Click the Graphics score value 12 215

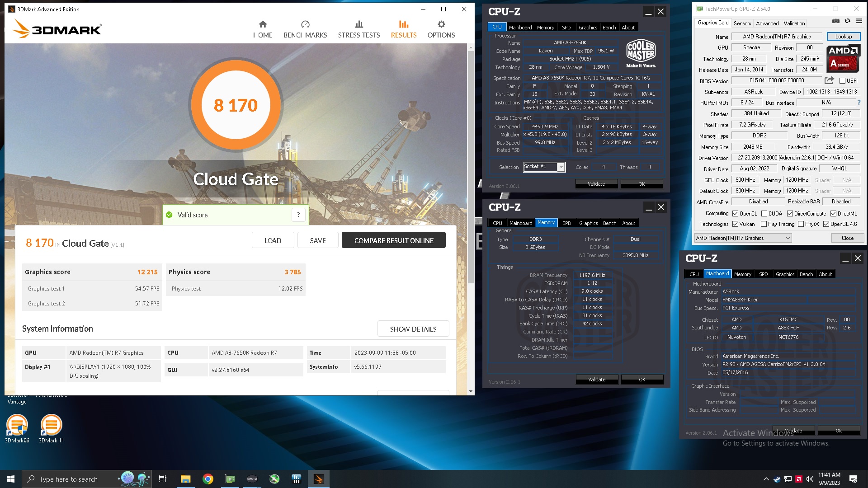[147, 272]
